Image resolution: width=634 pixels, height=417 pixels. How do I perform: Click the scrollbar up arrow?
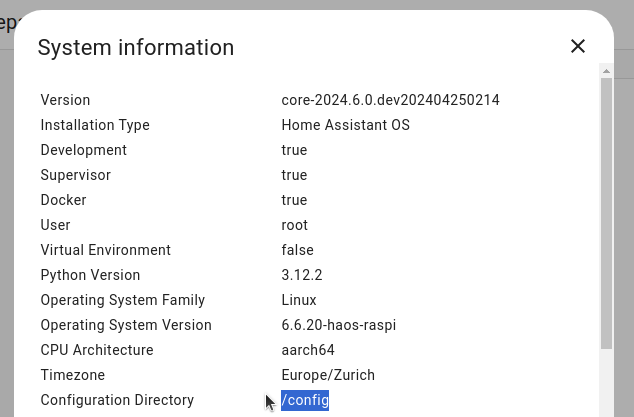coord(606,71)
